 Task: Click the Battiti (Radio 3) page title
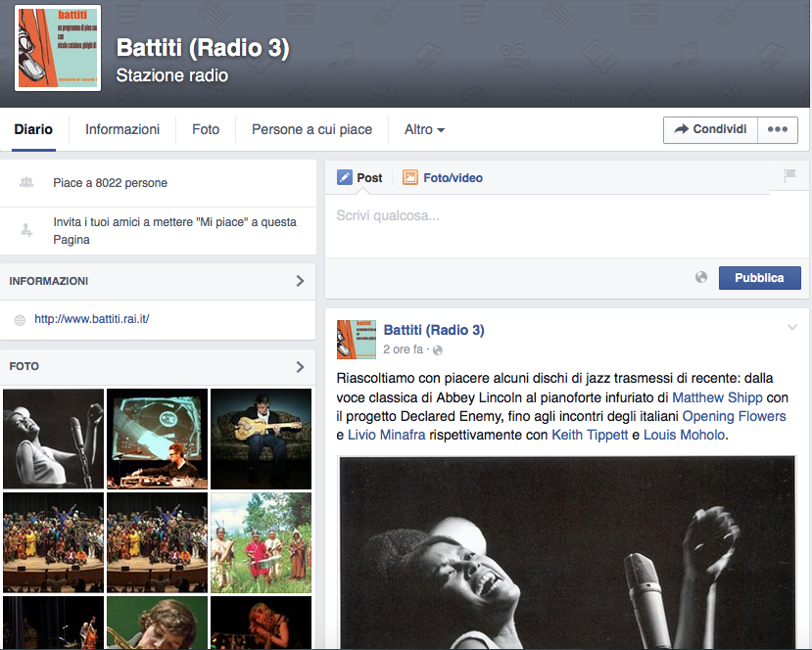203,48
